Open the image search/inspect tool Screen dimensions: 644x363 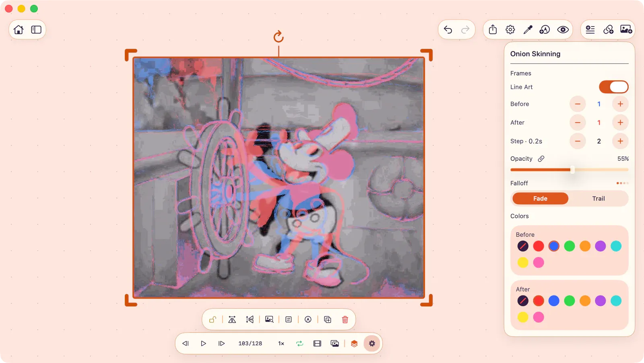[269, 320]
